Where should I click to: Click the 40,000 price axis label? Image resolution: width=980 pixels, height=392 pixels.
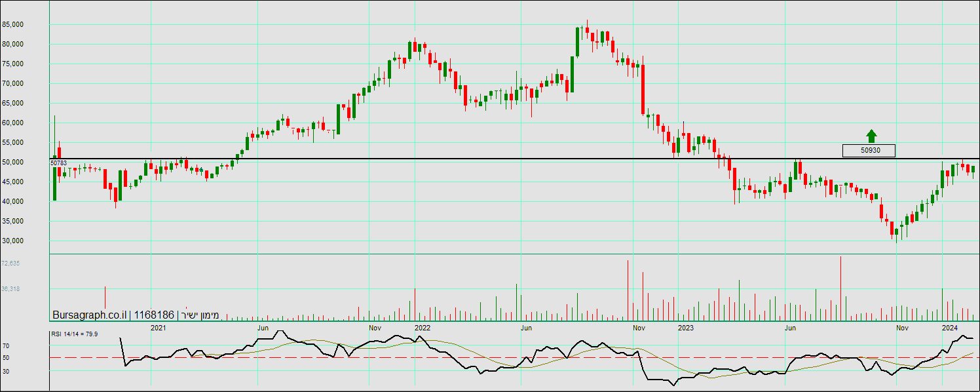click(13, 201)
